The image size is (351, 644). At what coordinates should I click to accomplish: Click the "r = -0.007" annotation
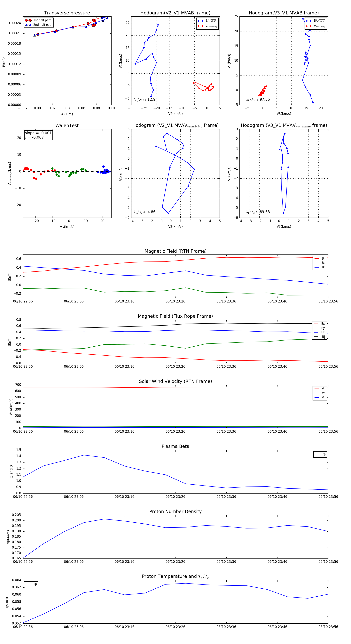coord(34,137)
